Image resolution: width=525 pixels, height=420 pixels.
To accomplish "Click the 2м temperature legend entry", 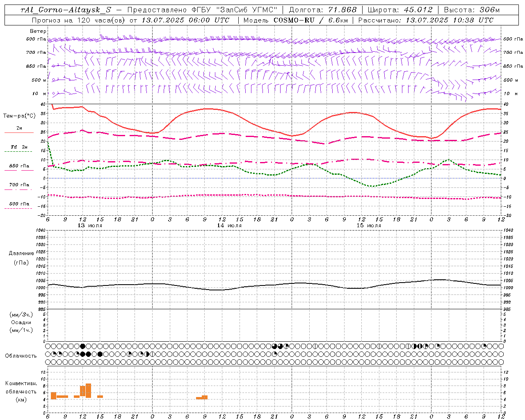I will (x=19, y=128).
